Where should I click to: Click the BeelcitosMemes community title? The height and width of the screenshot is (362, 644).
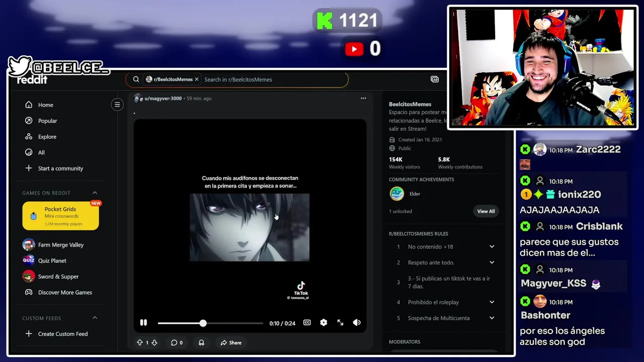410,105
